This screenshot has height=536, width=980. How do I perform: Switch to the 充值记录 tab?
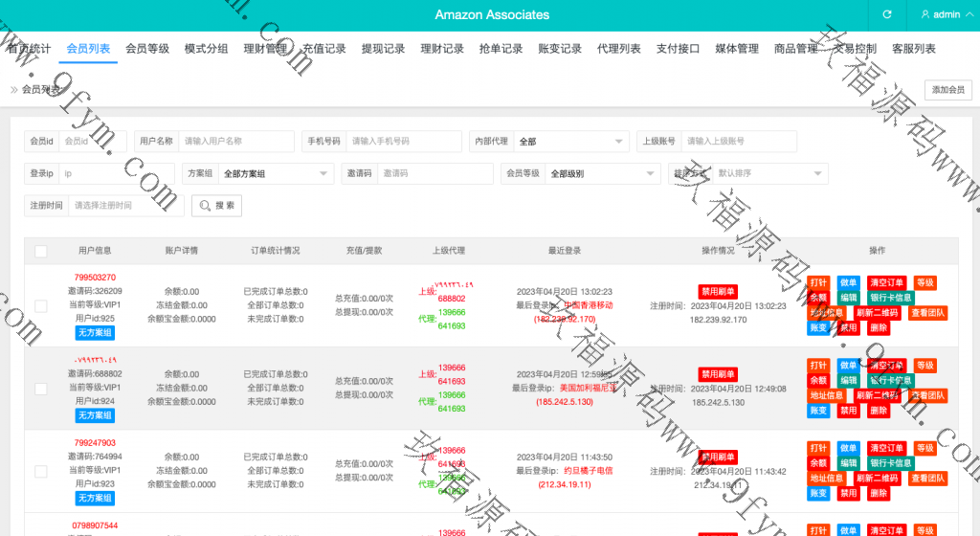coord(324,49)
